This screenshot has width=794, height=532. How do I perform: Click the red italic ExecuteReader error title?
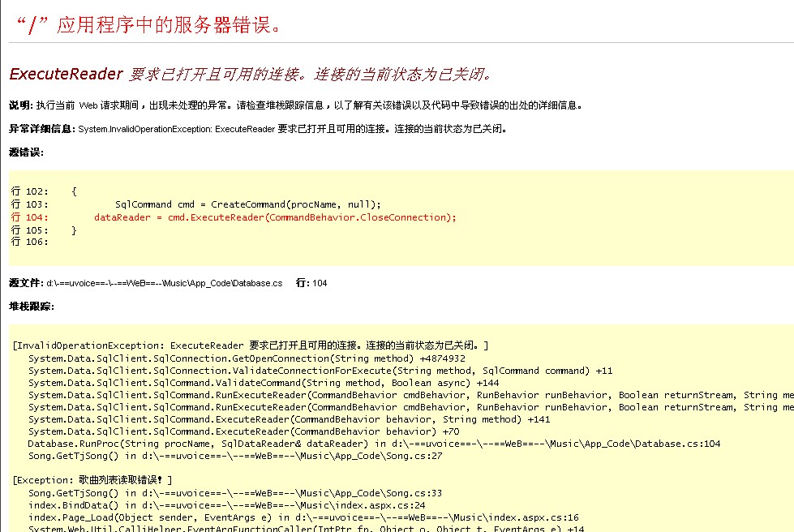251,75
